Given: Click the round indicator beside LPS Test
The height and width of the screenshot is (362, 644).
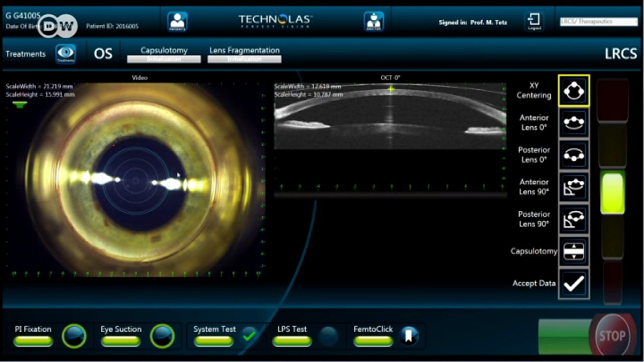Looking at the screenshot, I should click(329, 336).
